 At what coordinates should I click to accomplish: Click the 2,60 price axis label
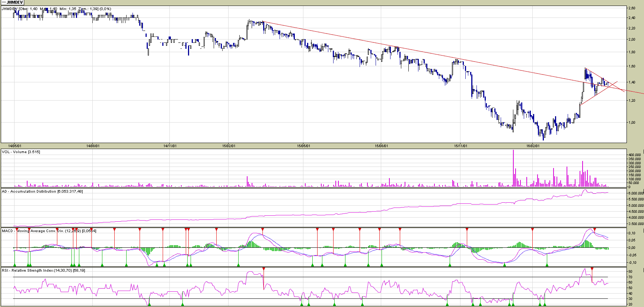(632, 8)
